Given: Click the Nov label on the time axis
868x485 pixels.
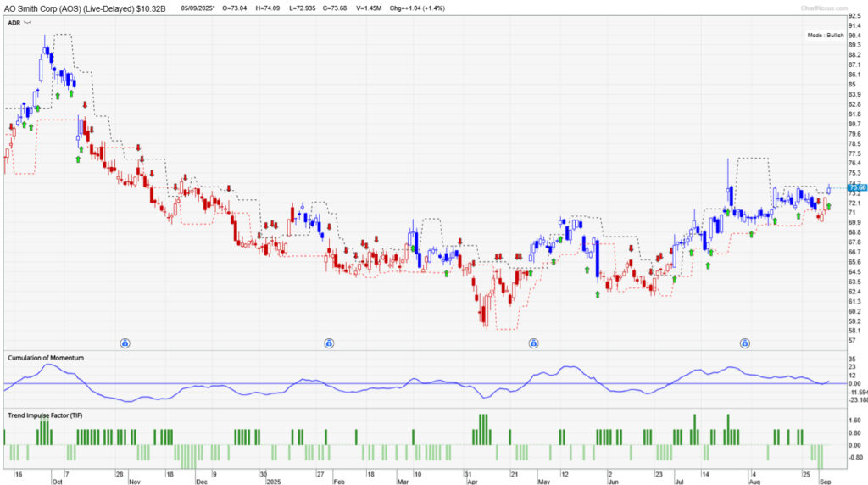Looking at the screenshot, I should coord(135,482).
